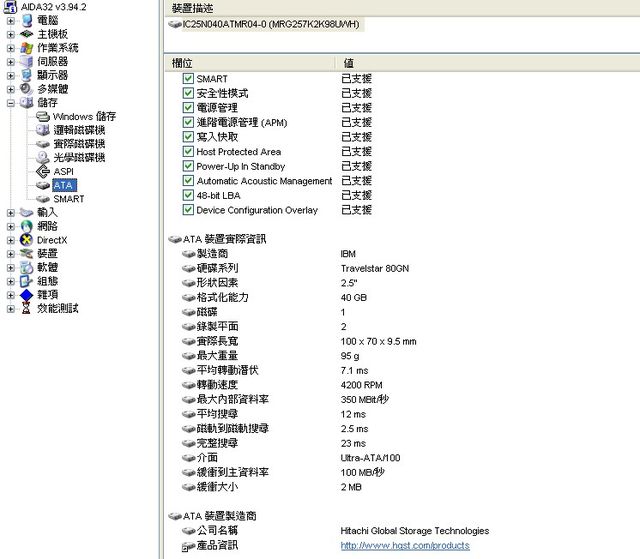640x559 pixels.
Task: Open the 邏輯磁碟機 logical drives icon
Action: [43, 130]
